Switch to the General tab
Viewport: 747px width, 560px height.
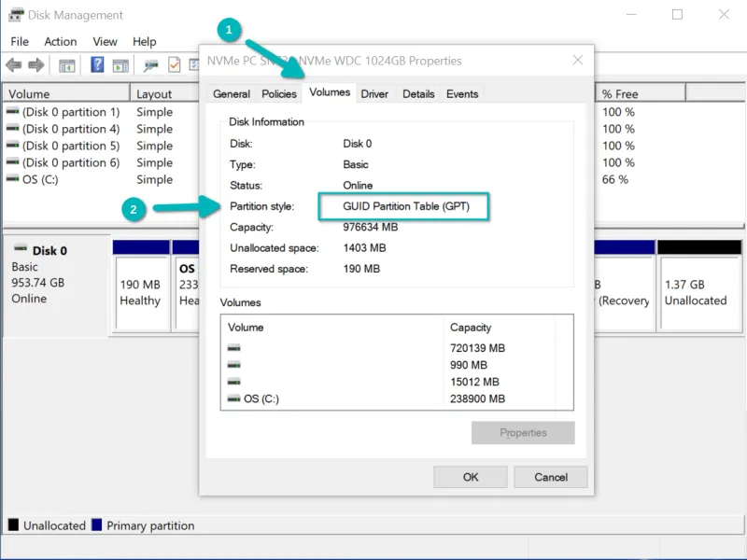(232, 93)
